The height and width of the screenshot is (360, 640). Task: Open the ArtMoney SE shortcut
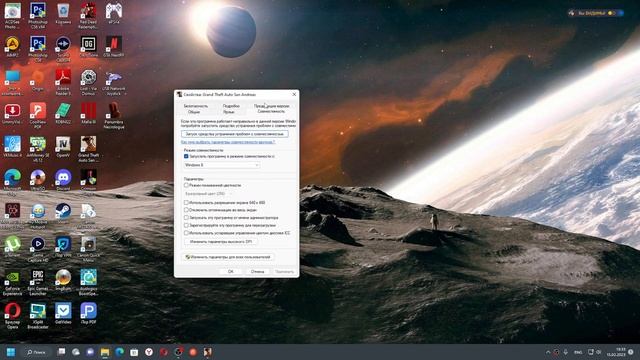[38, 149]
